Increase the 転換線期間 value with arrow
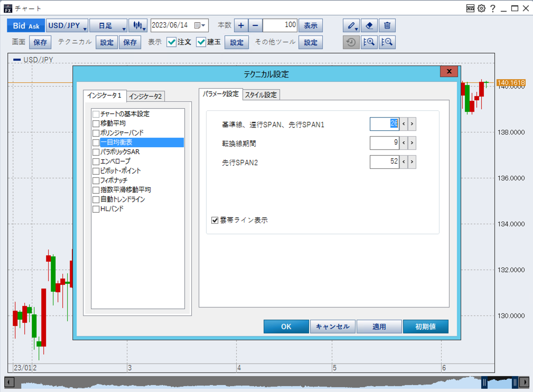This screenshot has height=392, width=533. click(412, 143)
